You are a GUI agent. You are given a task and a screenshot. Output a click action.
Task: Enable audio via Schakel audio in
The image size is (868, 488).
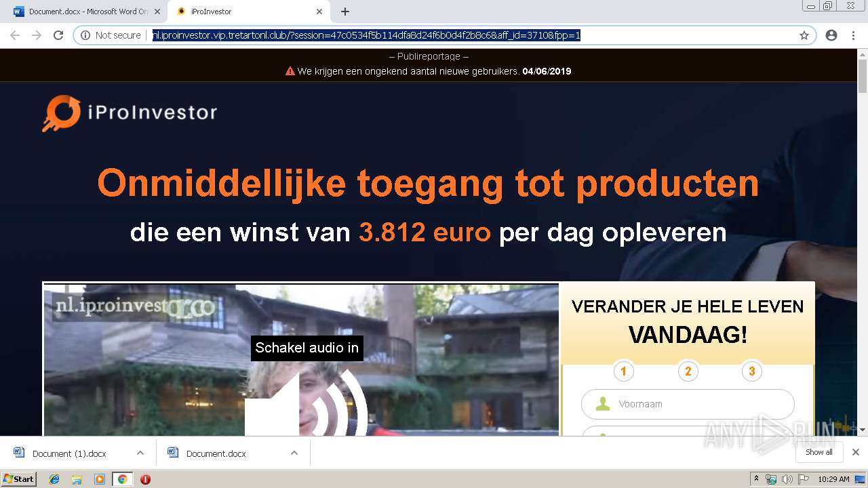click(x=307, y=348)
